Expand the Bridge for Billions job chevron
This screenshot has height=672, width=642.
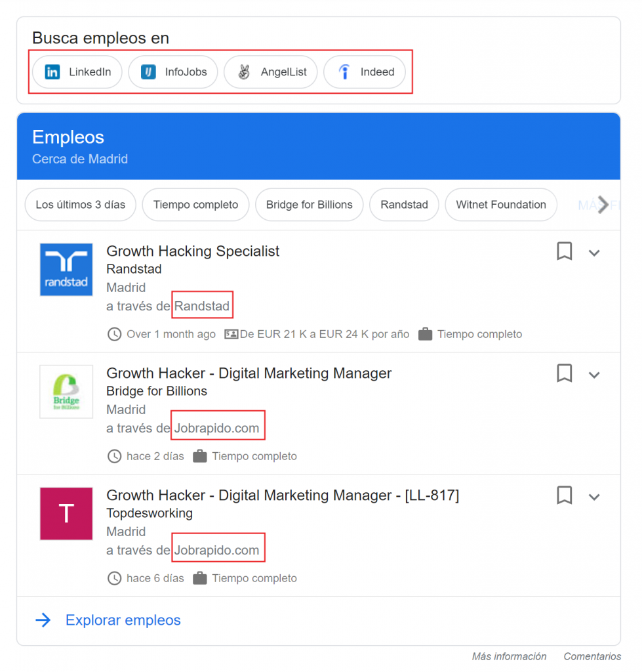594,375
